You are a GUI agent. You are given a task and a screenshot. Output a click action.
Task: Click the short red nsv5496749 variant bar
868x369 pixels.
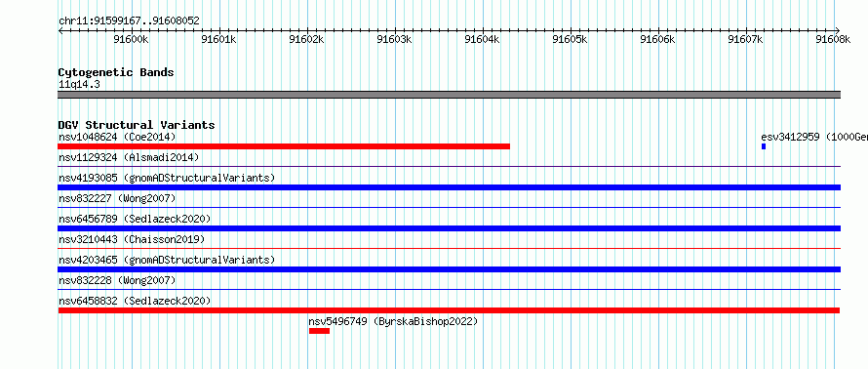click(x=320, y=331)
